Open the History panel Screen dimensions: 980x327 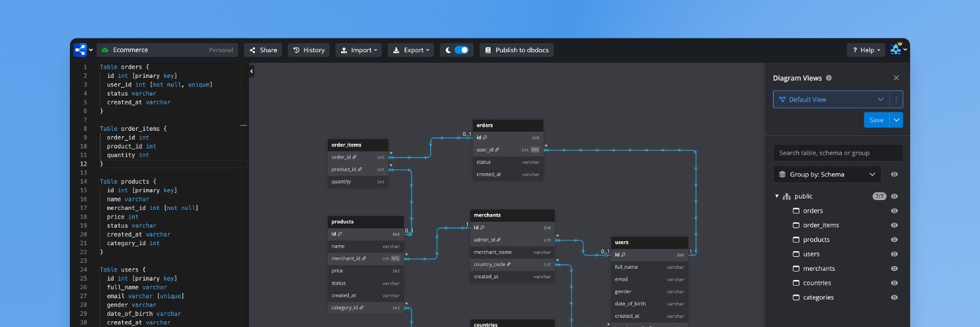[x=308, y=50]
